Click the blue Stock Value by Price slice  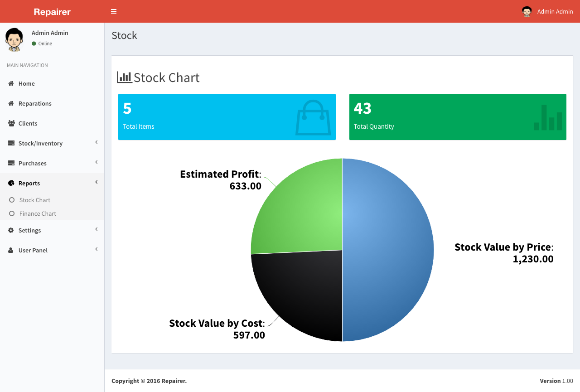point(390,249)
